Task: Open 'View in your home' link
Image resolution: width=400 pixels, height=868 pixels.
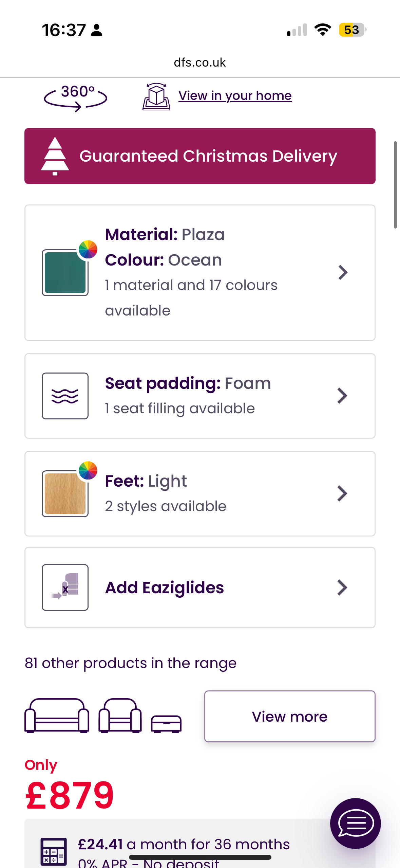Action: click(235, 96)
